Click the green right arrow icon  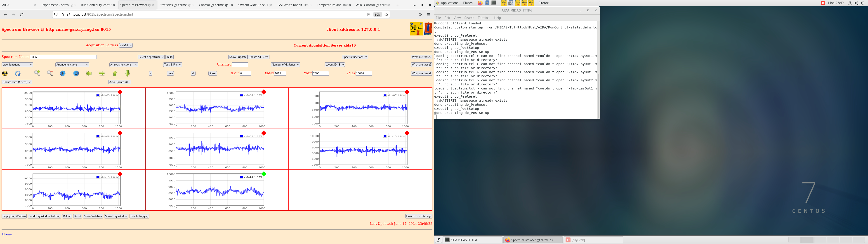coord(101,73)
